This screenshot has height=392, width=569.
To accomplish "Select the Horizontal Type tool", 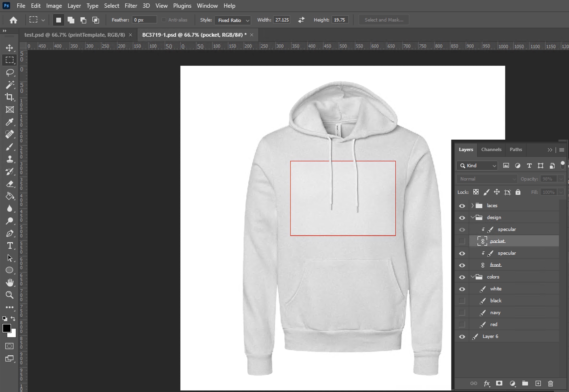I will click(x=10, y=246).
